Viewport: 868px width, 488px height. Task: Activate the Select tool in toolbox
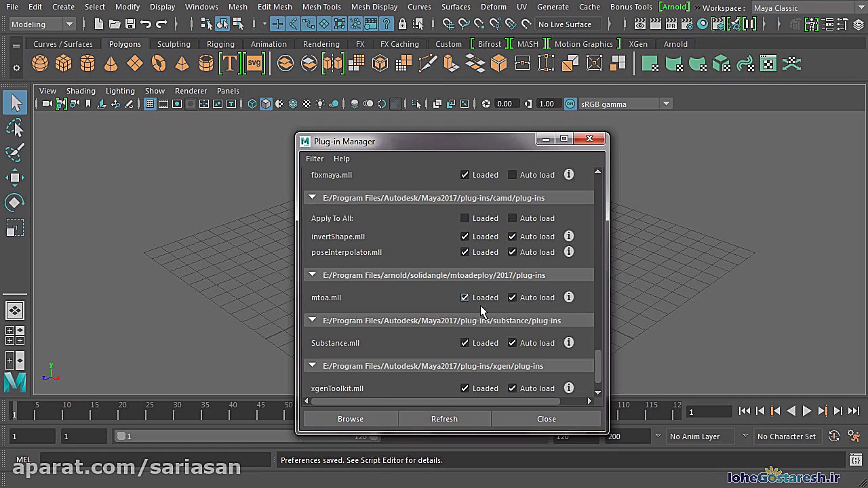coord(15,102)
